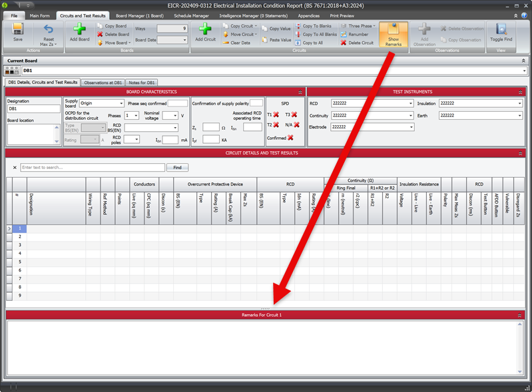The image size is (532, 392).
Task: Toggle SPD Confirmed cross indicator
Action: coord(290,138)
